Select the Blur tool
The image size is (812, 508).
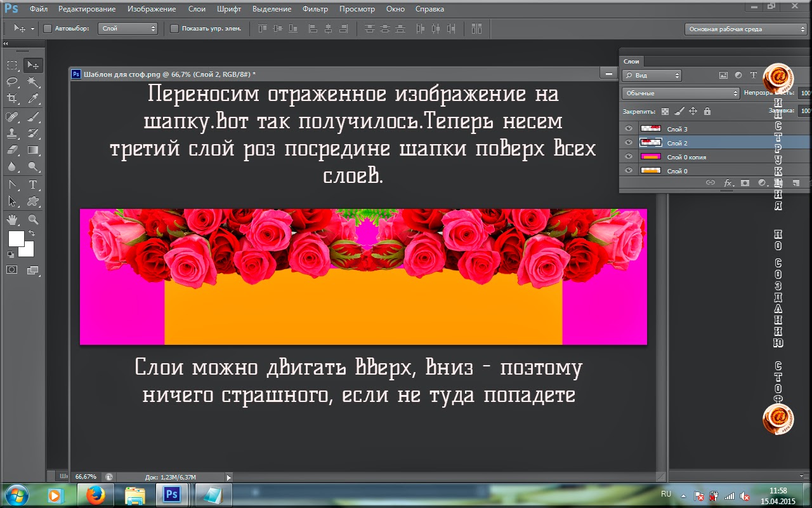[x=12, y=166]
